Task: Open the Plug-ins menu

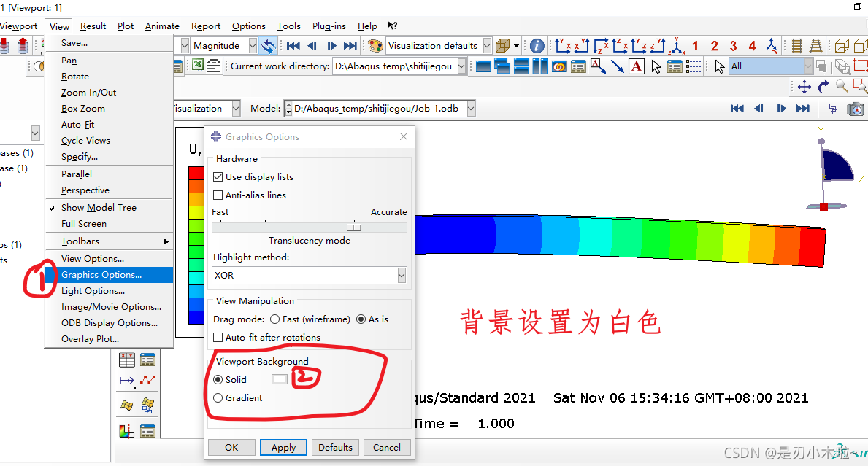Action: pyautogui.click(x=329, y=26)
